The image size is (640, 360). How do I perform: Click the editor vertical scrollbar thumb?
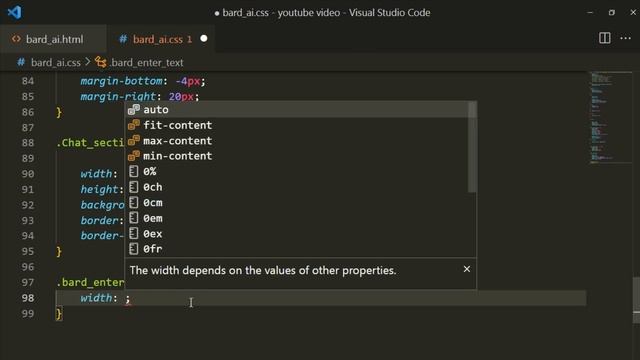[x=636, y=300]
